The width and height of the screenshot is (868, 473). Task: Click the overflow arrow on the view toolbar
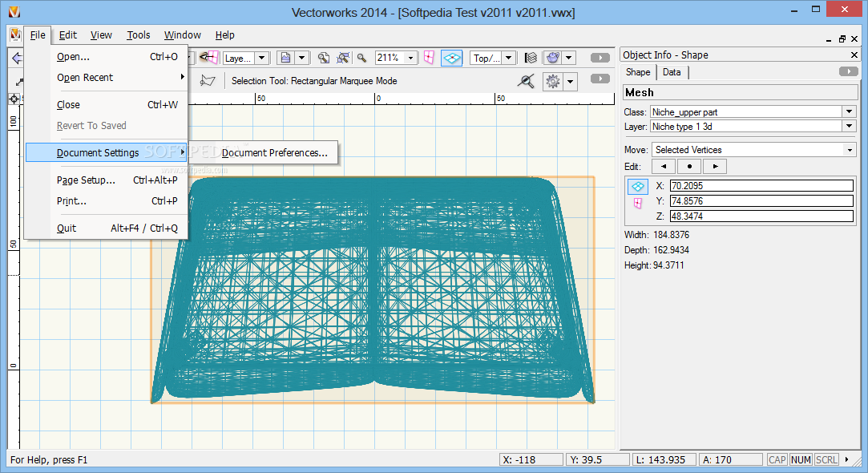pos(600,58)
